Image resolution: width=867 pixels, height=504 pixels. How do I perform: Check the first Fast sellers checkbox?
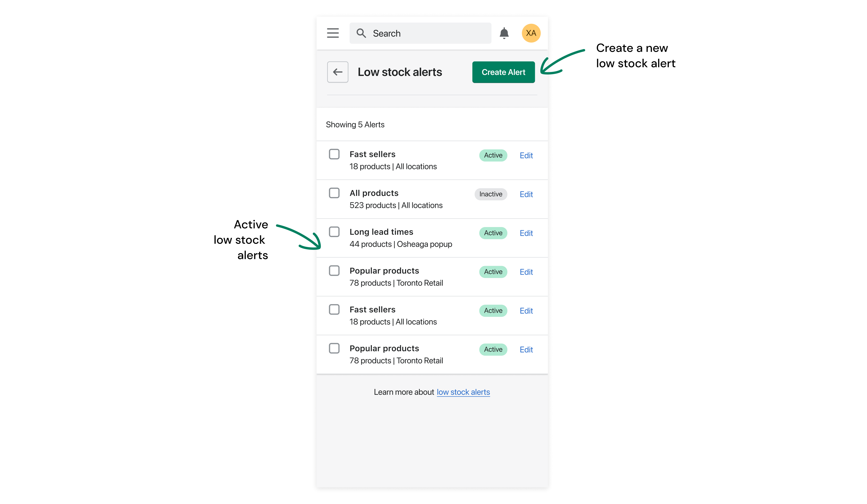[x=334, y=154]
